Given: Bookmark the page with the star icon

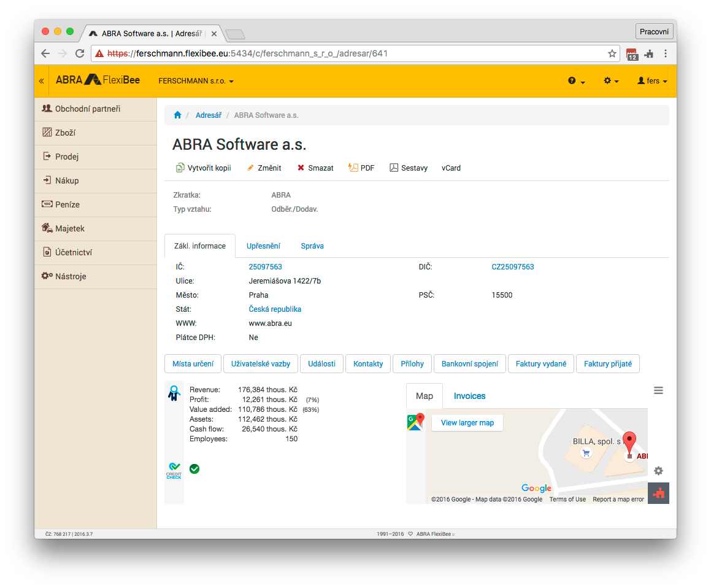Looking at the screenshot, I should coord(612,53).
